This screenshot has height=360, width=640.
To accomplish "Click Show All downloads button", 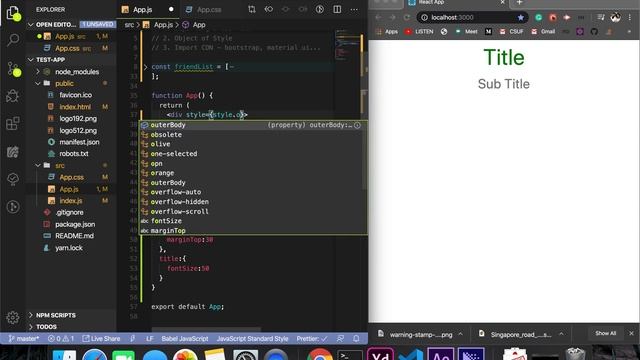I will pyautogui.click(x=605, y=333).
